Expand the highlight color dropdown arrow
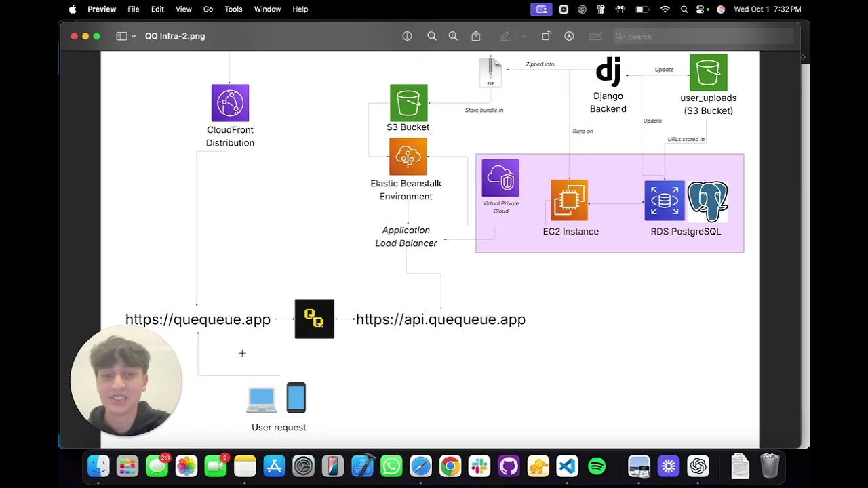The image size is (868, 488). [524, 36]
